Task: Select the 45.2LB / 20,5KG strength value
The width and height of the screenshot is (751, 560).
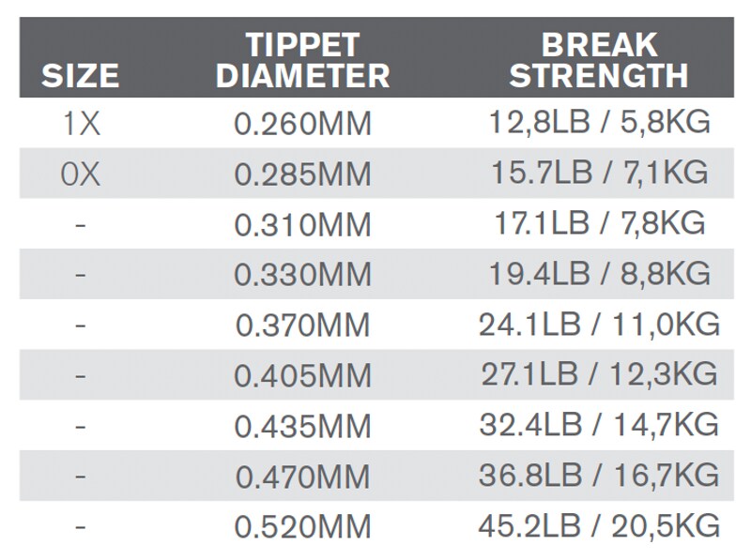Action: click(599, 526)
